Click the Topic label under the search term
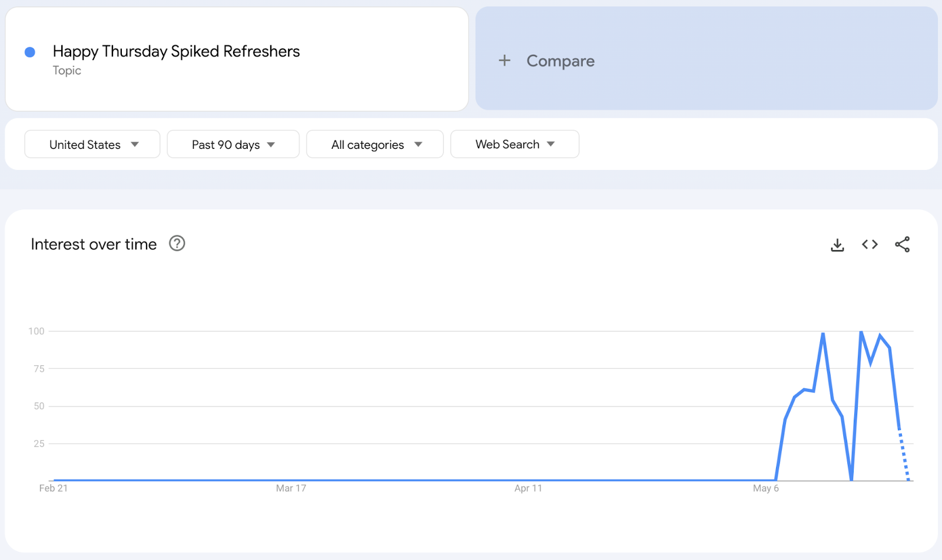Screen dimensions: 942x560 click(67, 71)
